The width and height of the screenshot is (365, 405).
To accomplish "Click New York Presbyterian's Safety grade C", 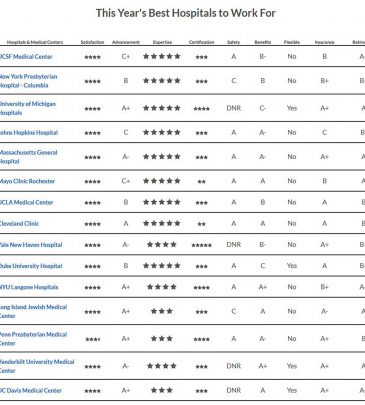I will (x=234, y=81).
